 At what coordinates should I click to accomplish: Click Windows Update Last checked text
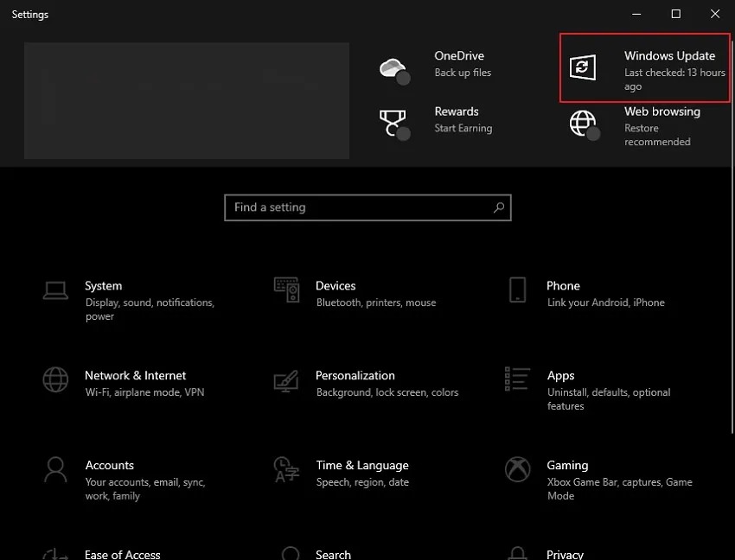coord(674,80)
